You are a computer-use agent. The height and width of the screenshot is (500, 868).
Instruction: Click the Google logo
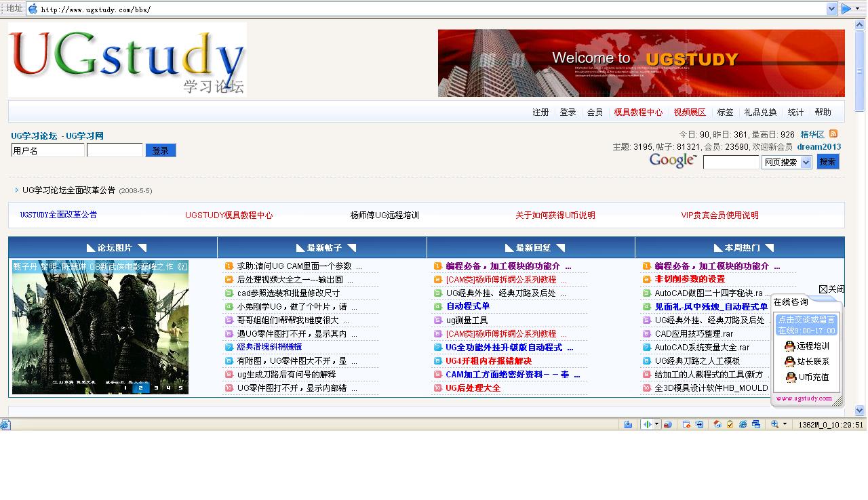[x=673, y=161]
